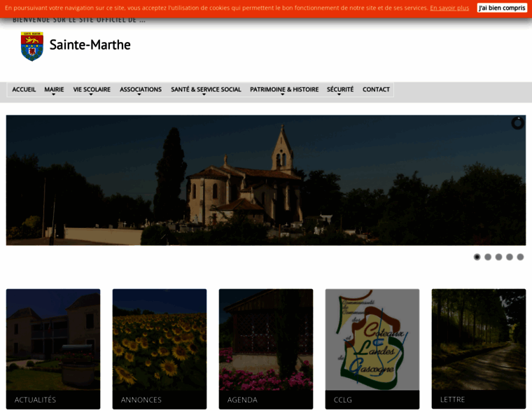Click the Sainte-Marthe coat of arms logo
The height and width of the screenshot is (420, 532).
click(x=32, y=46)
